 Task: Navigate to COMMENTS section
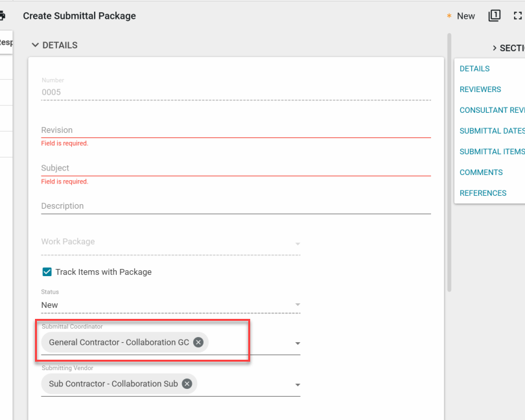click(481, 172)
